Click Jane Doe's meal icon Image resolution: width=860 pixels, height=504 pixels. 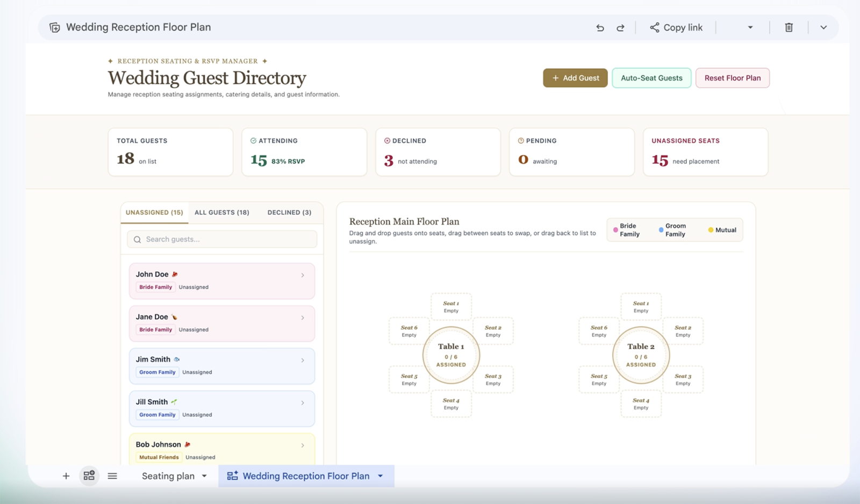[x=174, y=317]
